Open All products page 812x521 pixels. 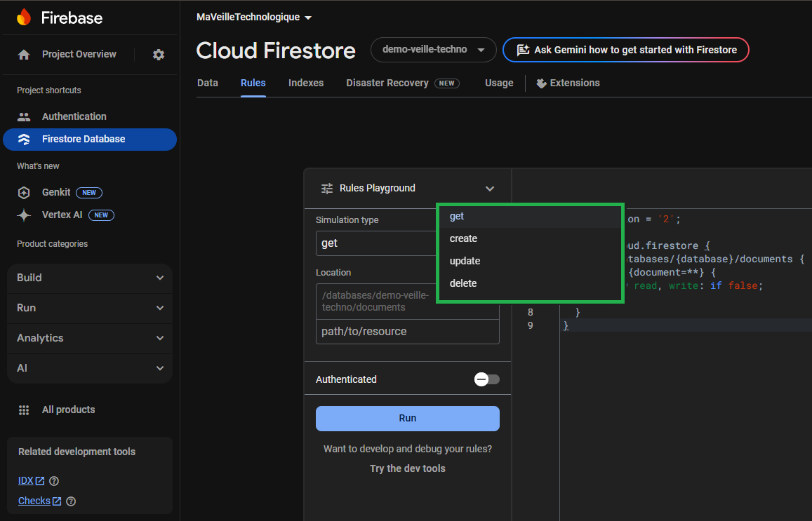click(x=68, y=410)
